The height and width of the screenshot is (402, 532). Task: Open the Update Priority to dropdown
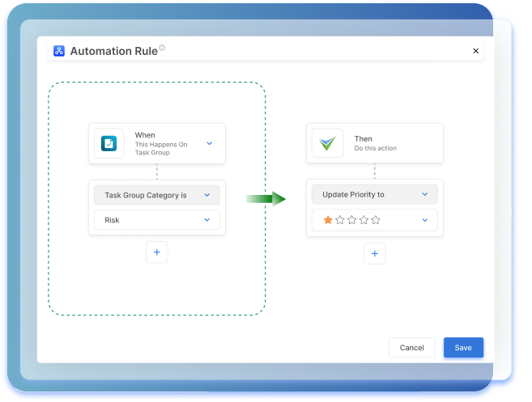pyautogui.click(x=374, y=195)
